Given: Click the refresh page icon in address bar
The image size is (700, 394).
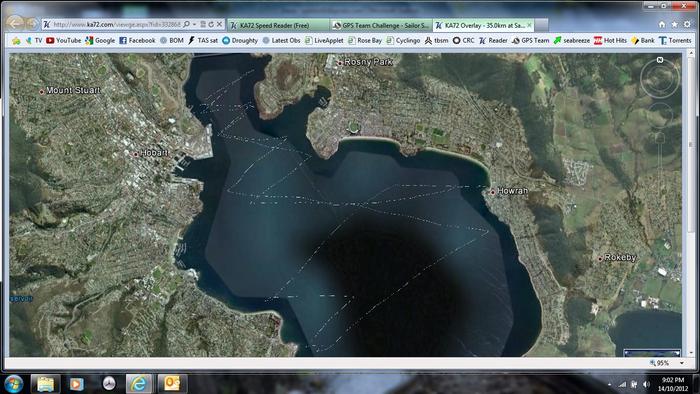Looking at the screenshot, I should [x=211, y=24].
